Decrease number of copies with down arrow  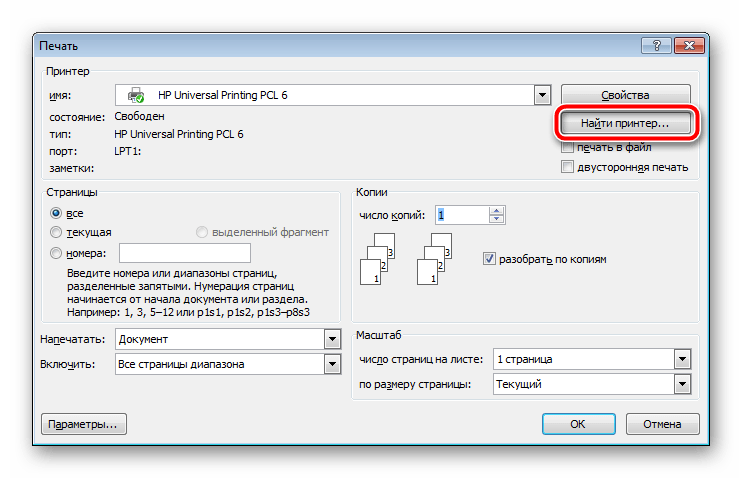[496, 219]
